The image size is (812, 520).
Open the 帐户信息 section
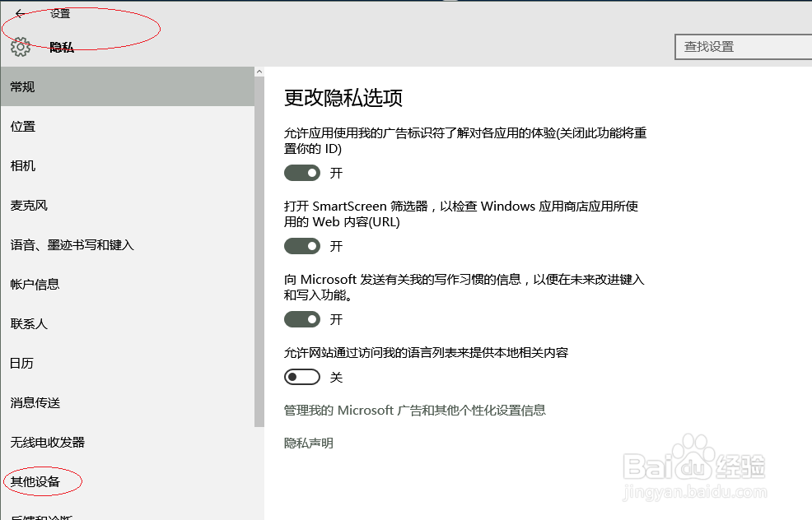pyautogui.click(x=128, y=284)
